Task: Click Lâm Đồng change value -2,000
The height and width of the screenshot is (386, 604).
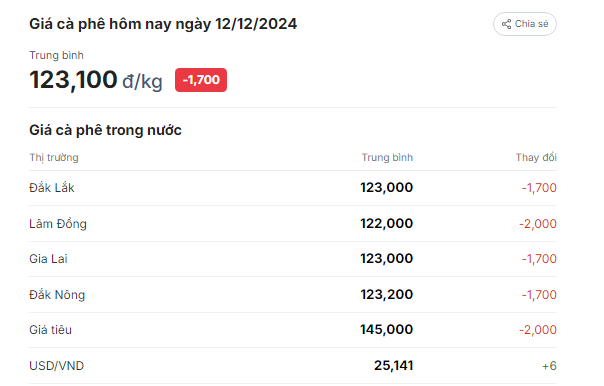Action: [538, 224]
